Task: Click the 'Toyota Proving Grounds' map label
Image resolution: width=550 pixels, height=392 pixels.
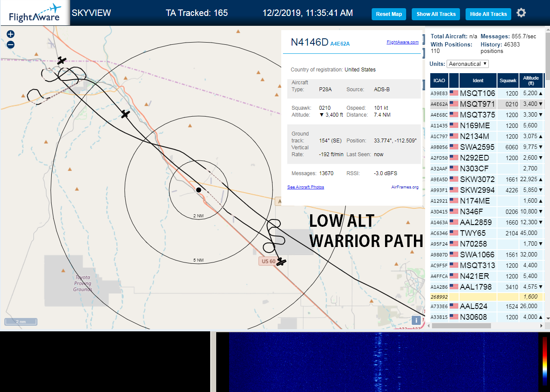Action: coord(83,283)
